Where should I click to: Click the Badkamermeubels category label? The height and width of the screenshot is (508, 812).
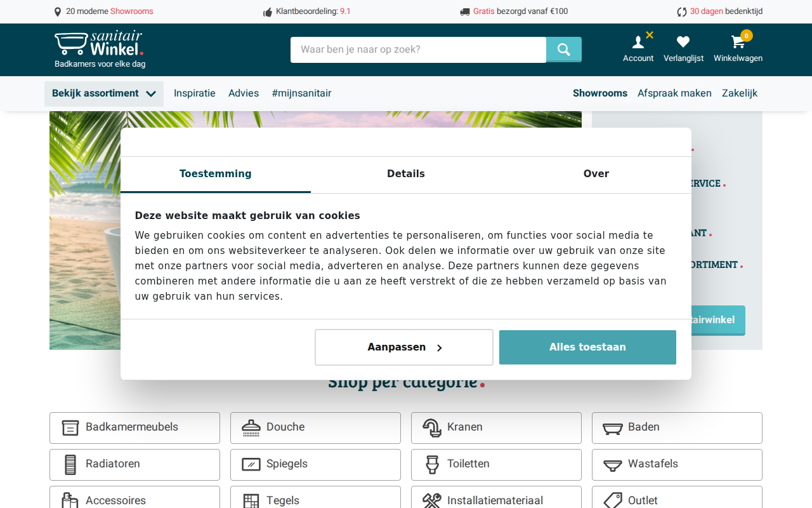coord(132,427)
